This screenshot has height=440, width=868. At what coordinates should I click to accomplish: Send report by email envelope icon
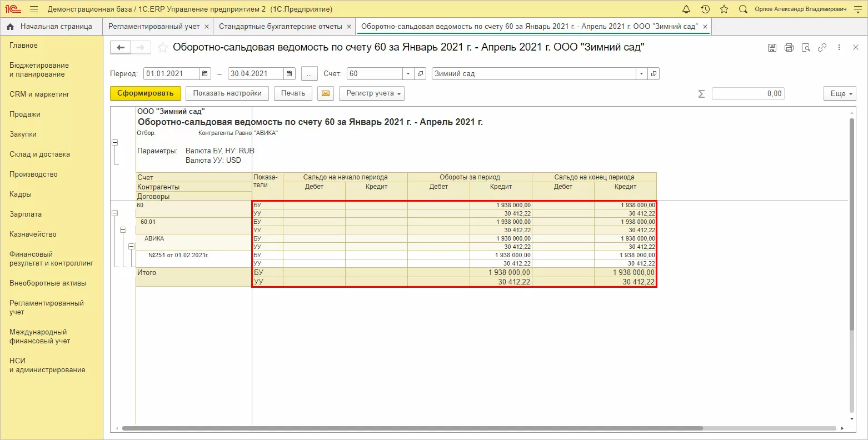pyautogui.click(x=325, y=93)
